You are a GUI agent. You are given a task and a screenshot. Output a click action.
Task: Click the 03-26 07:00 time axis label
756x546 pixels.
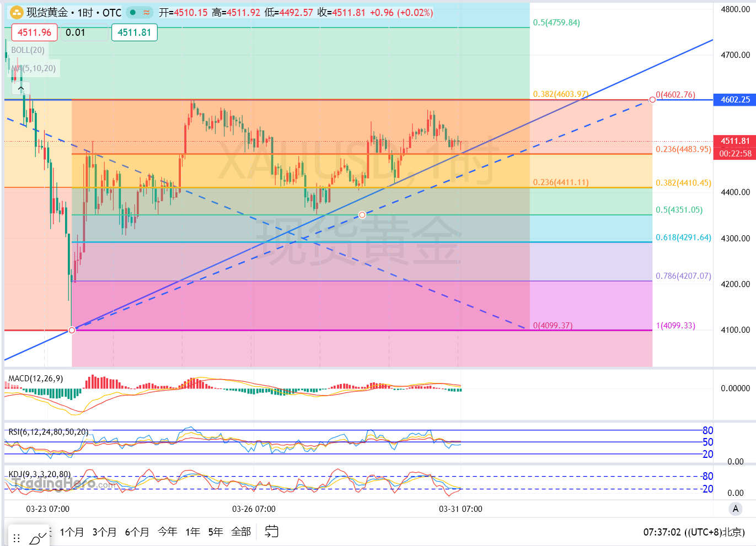(x=254, y=509)
